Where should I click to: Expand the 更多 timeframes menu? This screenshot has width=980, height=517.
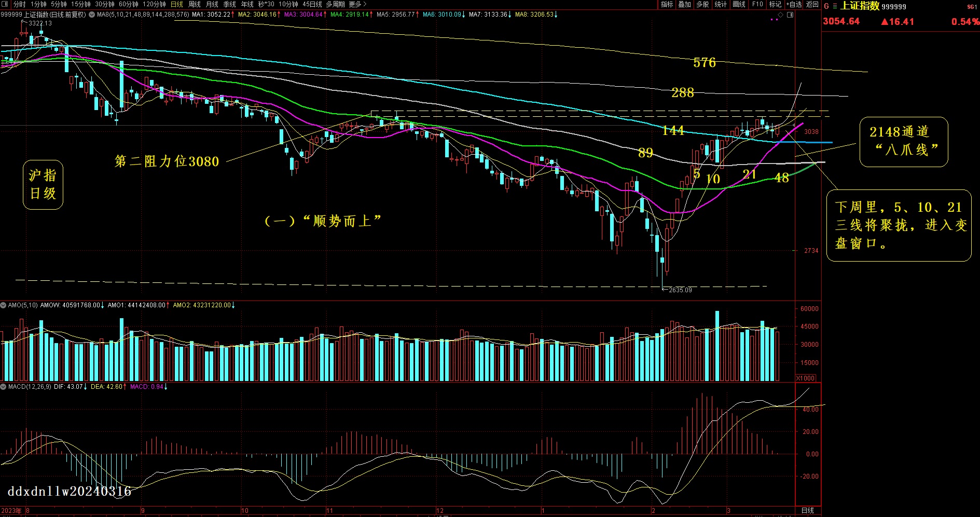tap(357, 4)
